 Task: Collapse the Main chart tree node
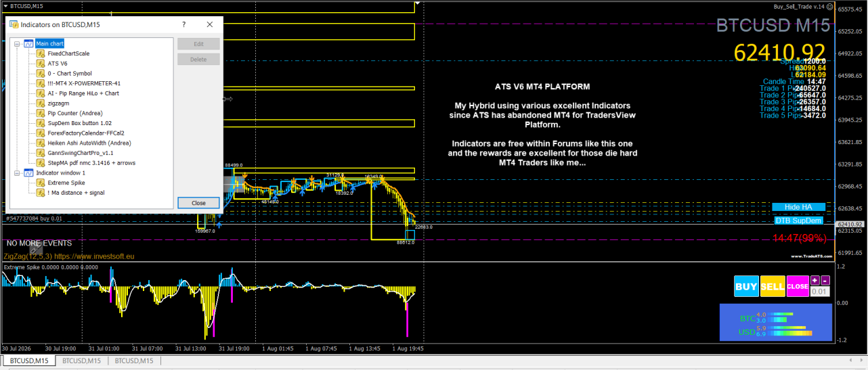pyautogui.click(x=17, y=43)
